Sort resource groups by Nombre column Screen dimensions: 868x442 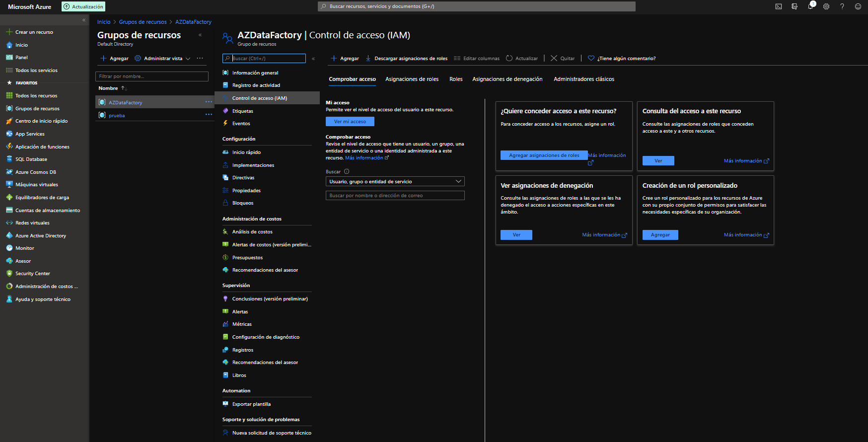coord(108,88)
